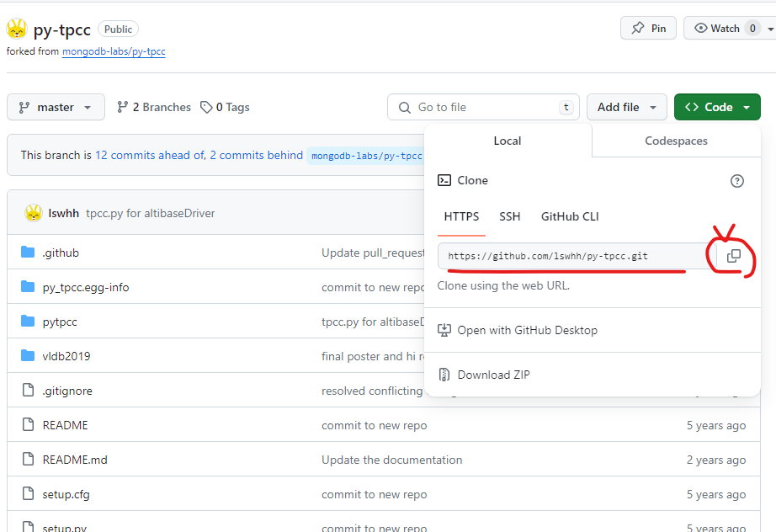This screenshot has height=532, width=776.
Task: Open the Add file dropdown
Action: [626, 107]
